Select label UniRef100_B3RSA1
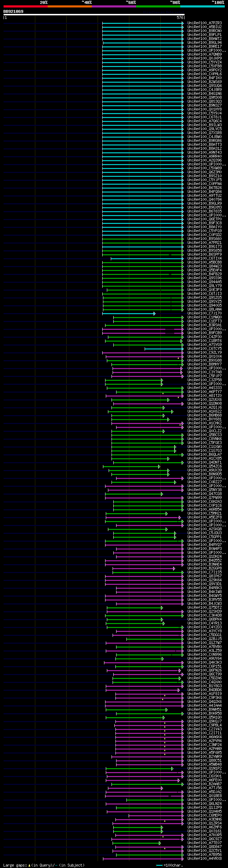 (x=204, y=325)
